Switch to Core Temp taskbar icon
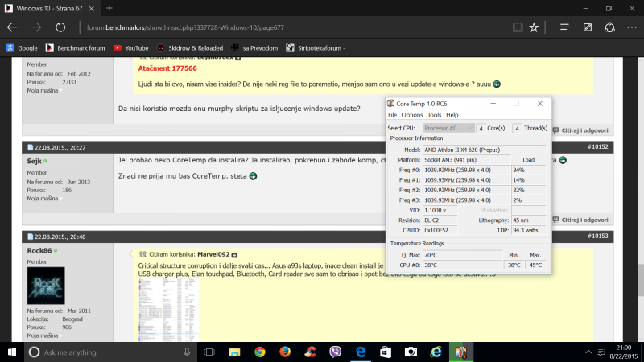The width and height of the screenshot is (644, 362). [x=461, y=352]
